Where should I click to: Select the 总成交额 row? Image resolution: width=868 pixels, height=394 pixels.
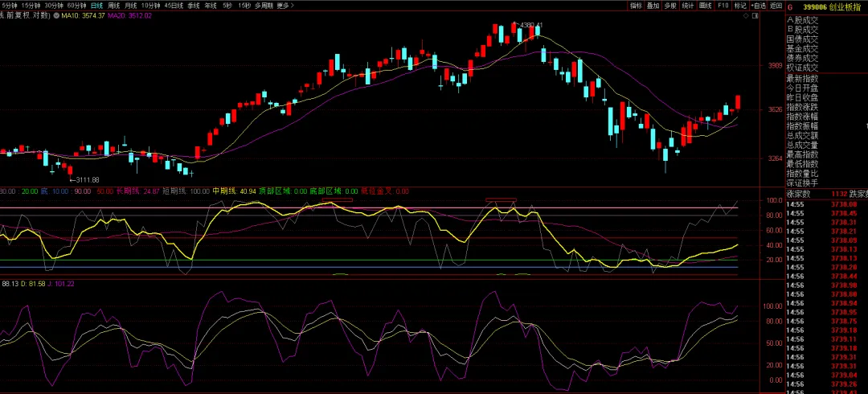[x=802, y=136]
